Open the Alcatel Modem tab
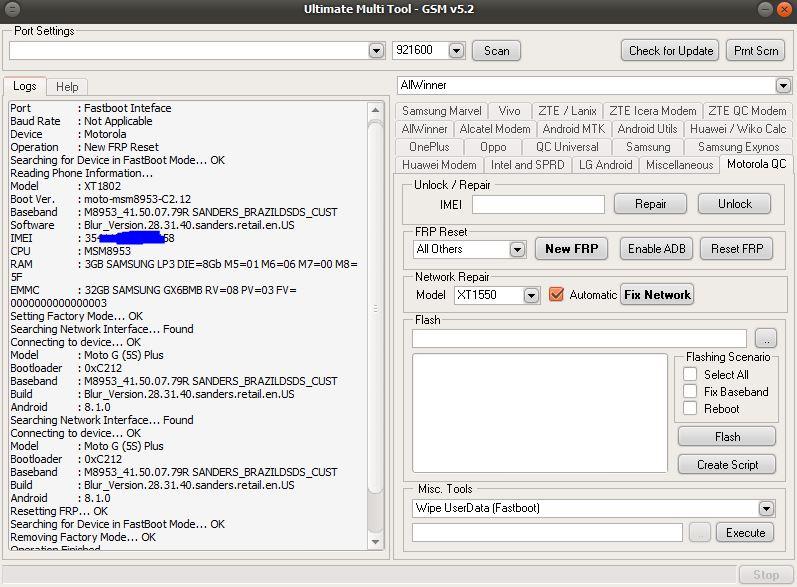This screenshot has width=797, height=587. [495, 129]
